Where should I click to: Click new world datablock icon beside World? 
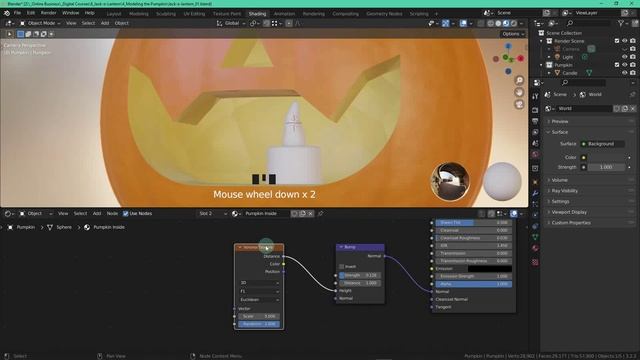(624, 109)
